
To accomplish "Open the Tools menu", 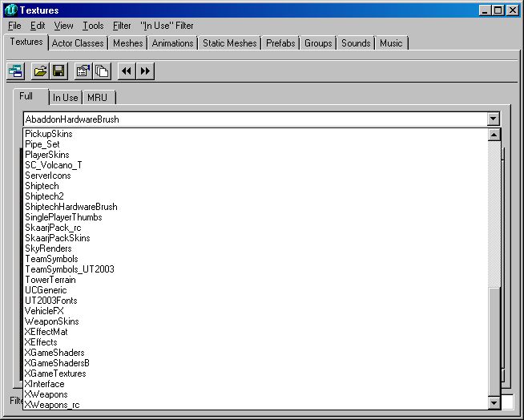I will coord(93,26).
